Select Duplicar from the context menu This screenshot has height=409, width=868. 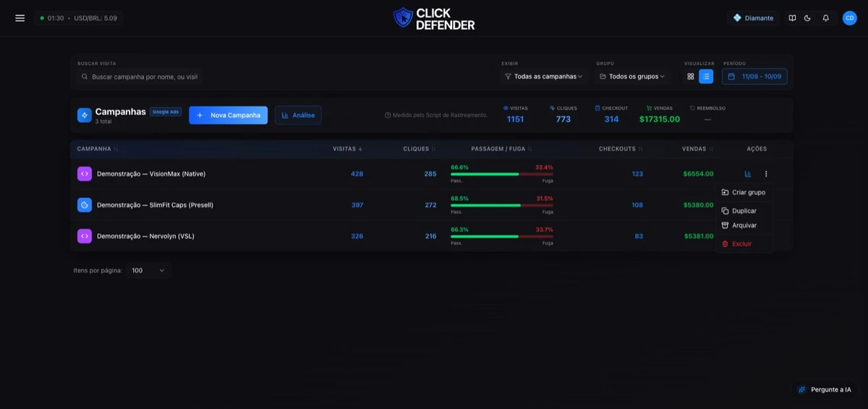[744, 211]
